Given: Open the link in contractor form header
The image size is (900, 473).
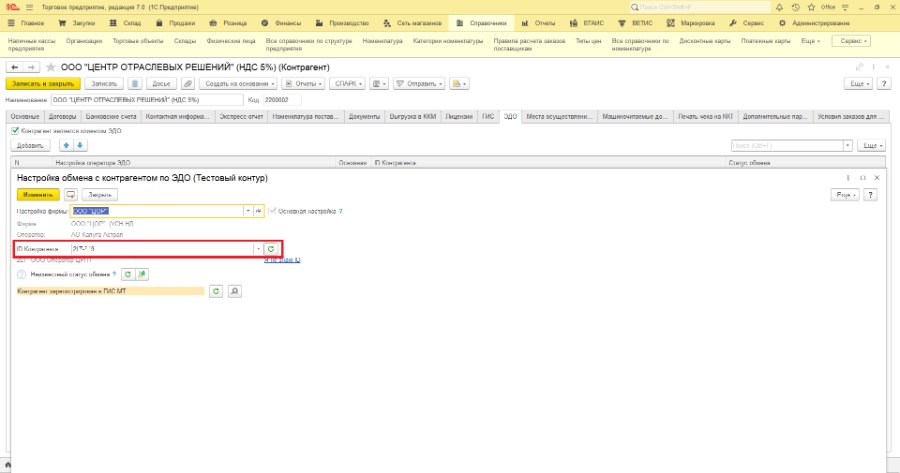Looking at the screenshot, I should tap(859, 67).
